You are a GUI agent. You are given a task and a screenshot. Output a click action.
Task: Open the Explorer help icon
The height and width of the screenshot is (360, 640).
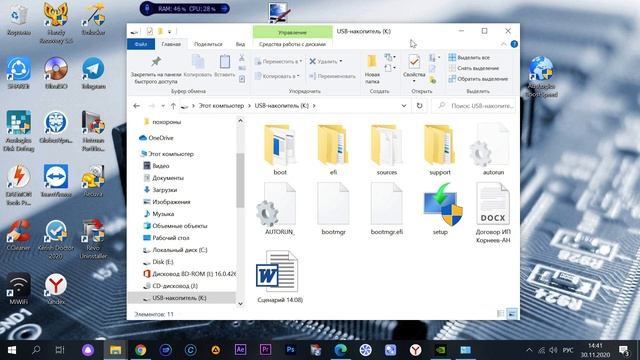pyautogui.click(x=514, y=44)
